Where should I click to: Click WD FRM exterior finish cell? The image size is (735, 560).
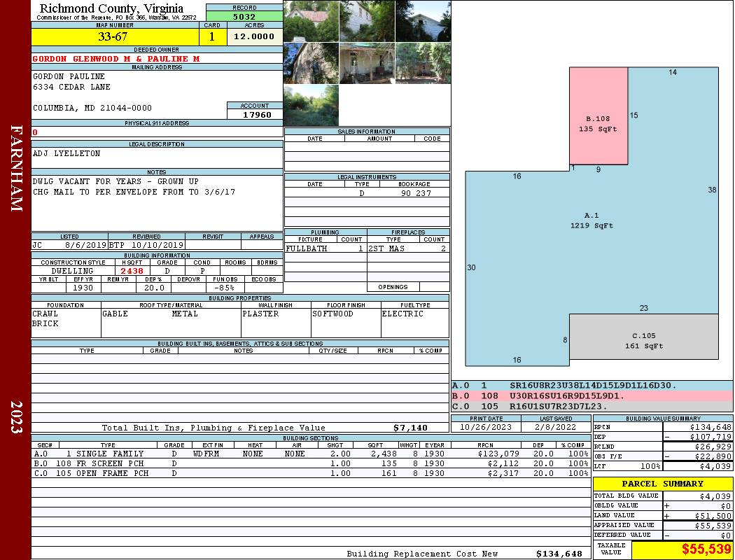coord(208,454)
